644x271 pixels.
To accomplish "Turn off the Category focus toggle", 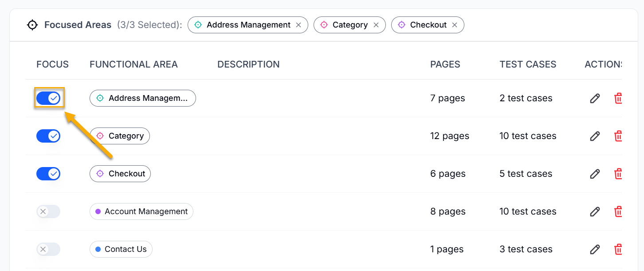I will tap(48, 136).
